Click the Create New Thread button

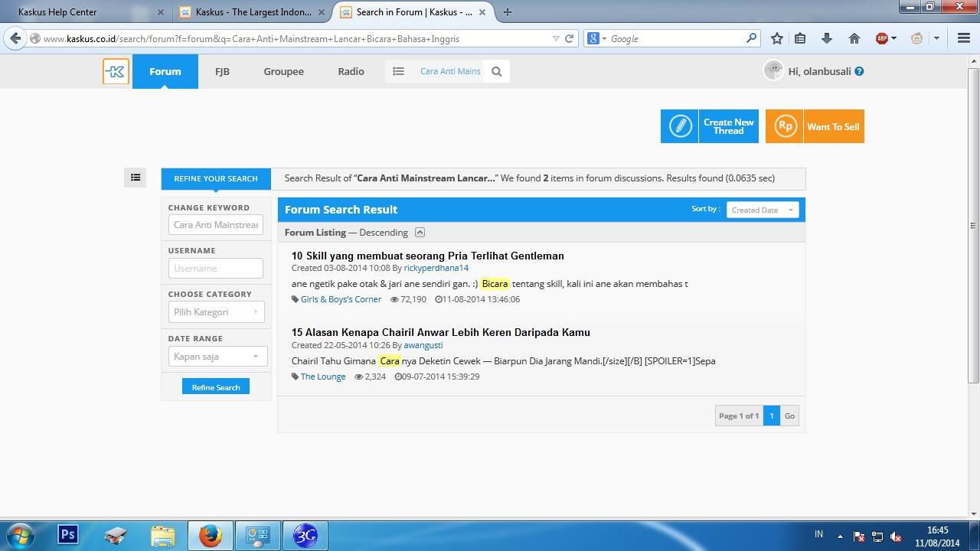tap(710, 126)
